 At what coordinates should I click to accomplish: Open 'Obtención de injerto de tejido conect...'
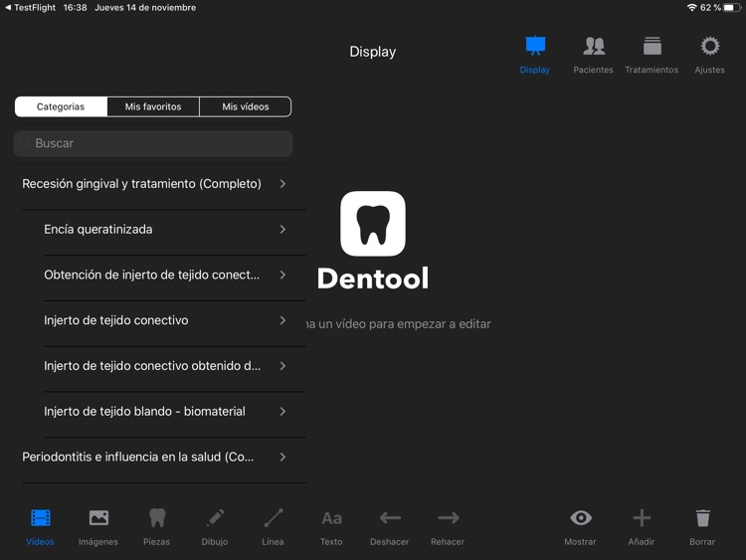pos(152,275)
